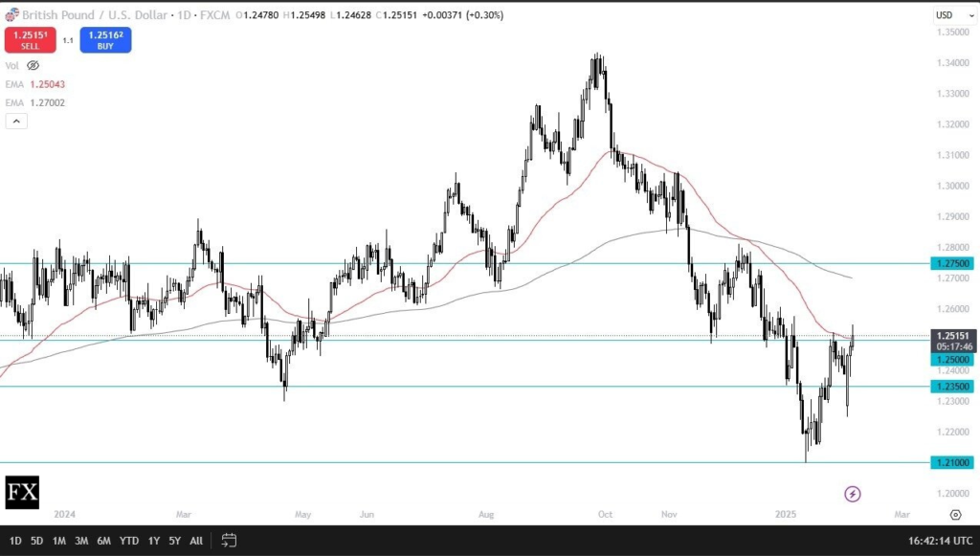The height and width of the screenshot is (556, 980).
Task: Select the YTD time range
Action: point(128,541)
